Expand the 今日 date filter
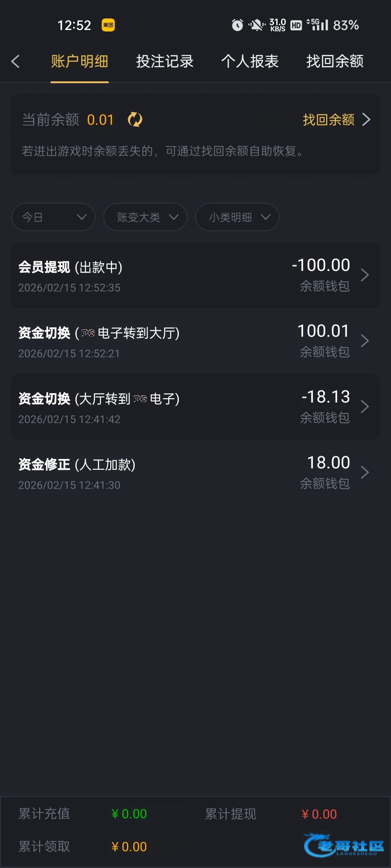Screen dimensions: 391x868 pos(54,217)
